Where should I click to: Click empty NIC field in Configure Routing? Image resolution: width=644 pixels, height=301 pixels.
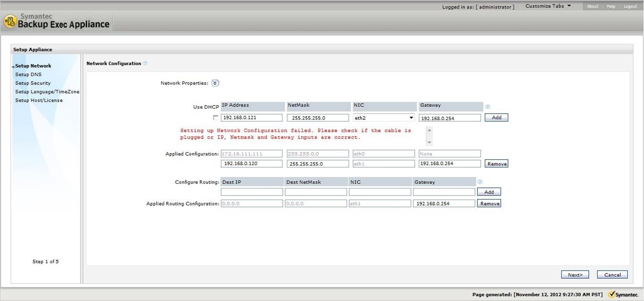(x=380, y=192)
